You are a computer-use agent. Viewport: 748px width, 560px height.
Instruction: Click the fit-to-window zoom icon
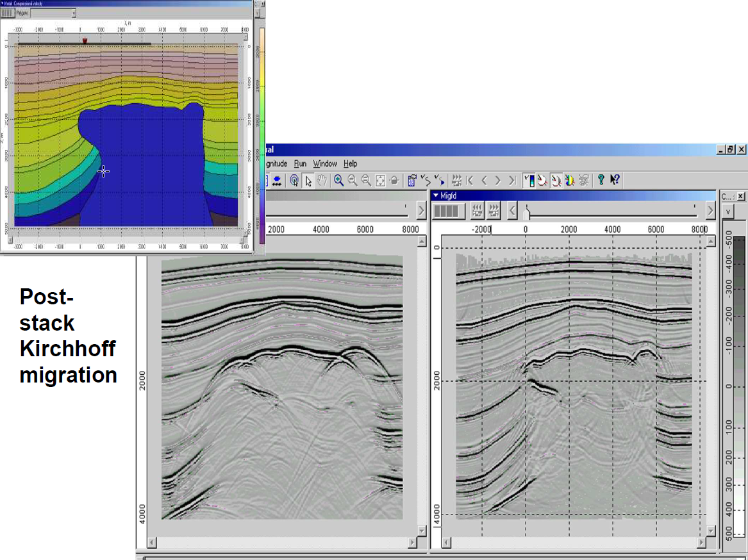pyautogui.click(x=380, y=181)
